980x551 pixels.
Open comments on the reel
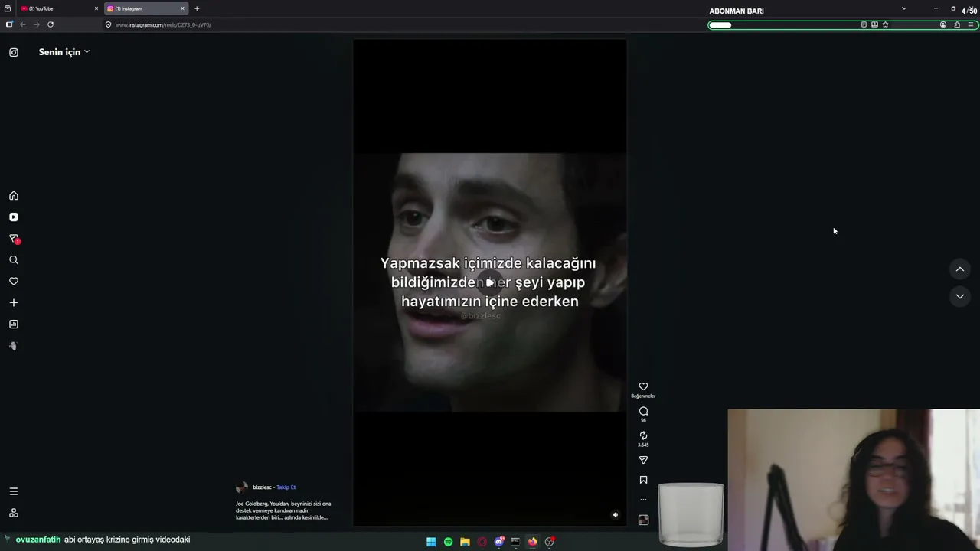tap(643, 411)
